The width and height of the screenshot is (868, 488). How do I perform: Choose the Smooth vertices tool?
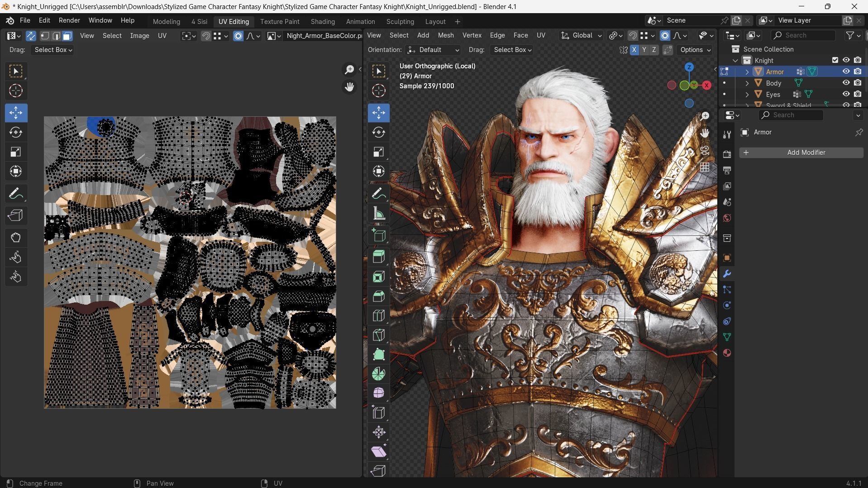point(379,393)
